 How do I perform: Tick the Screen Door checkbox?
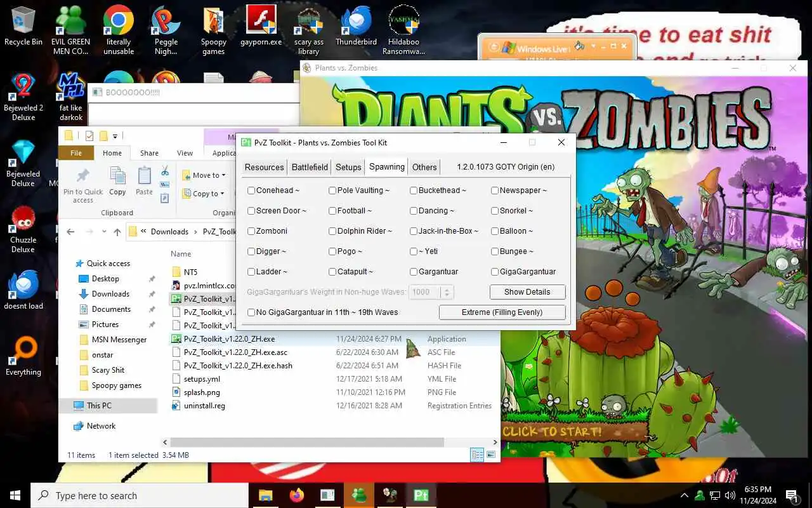(251, 211)
